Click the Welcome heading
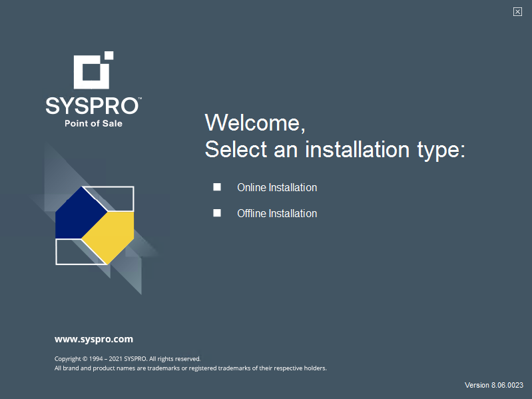Image resolution: width=532 pixels, height=399 pixels. point(255,123)
